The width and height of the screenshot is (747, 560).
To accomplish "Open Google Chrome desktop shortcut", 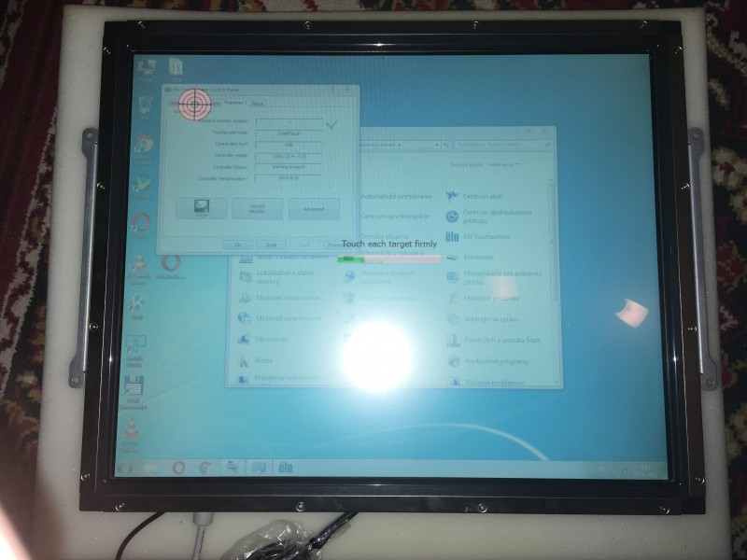I will coord(143,145).
